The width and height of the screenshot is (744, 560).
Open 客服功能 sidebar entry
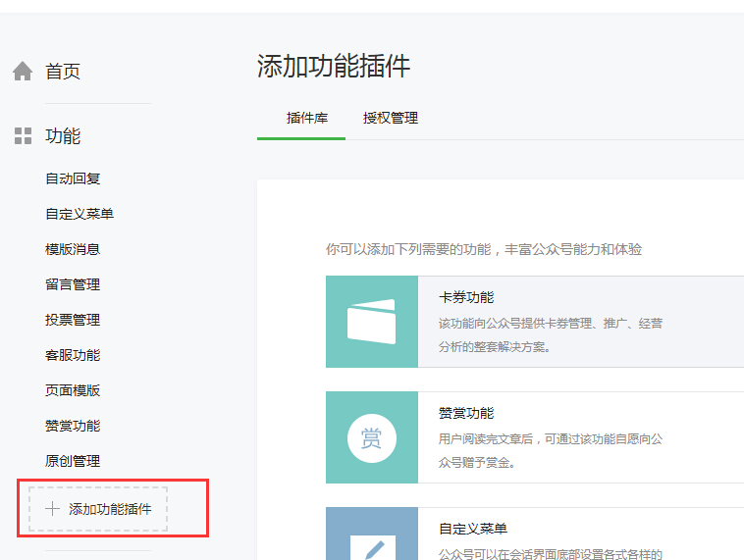[x=73, y=355]
